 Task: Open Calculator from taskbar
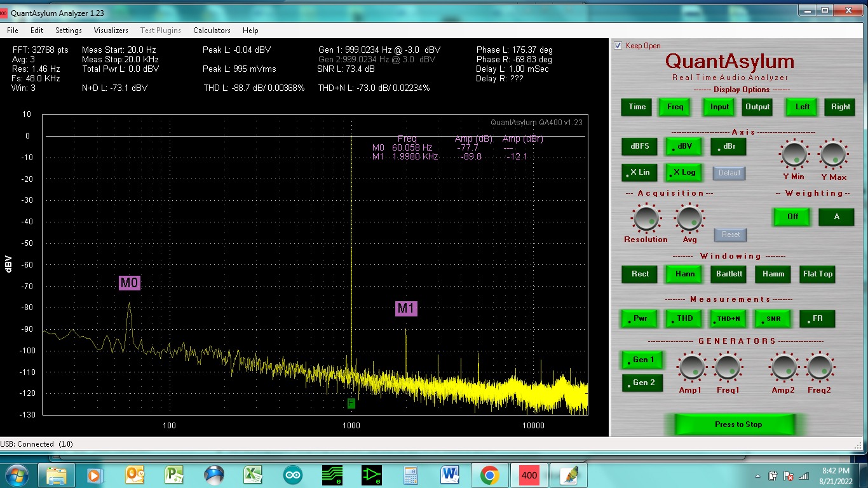coord(410,475)
